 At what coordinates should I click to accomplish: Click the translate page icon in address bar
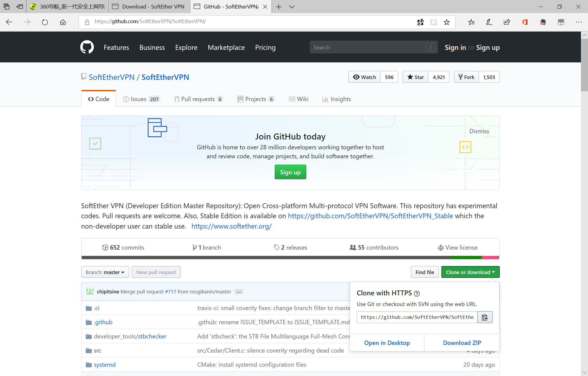pyautogui.click(x=420, y=22)
